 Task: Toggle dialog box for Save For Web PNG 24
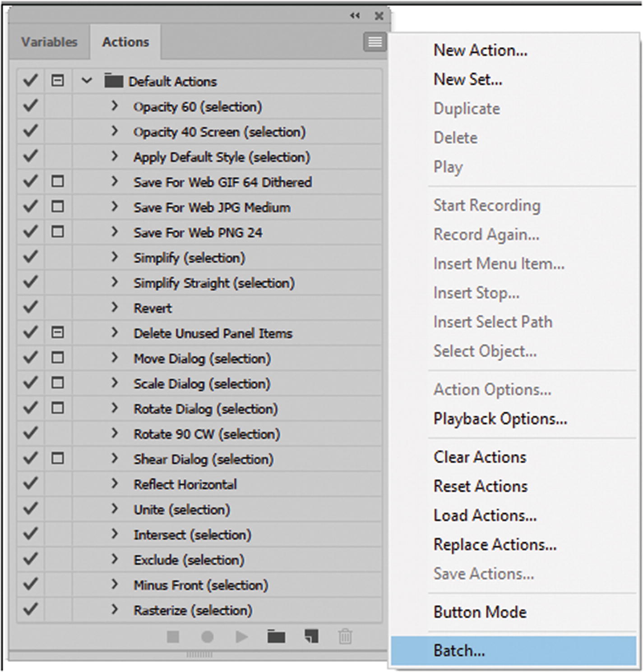57,232
